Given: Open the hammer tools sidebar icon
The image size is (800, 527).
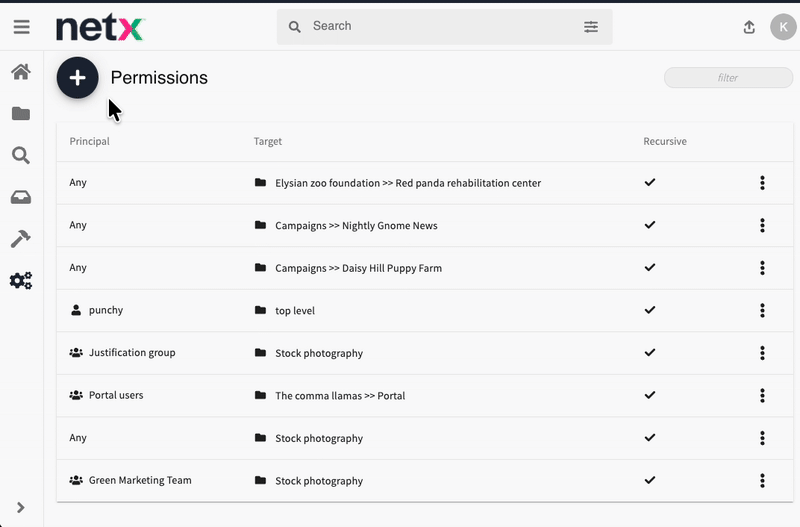Looking at the screenshot, I should pyautogui.click(x=21, y=238).
